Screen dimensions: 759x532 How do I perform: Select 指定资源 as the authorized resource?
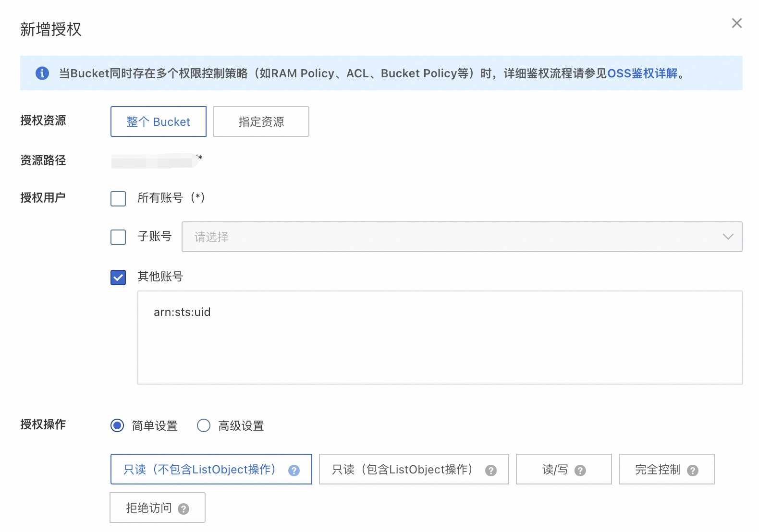coord(261,121)
